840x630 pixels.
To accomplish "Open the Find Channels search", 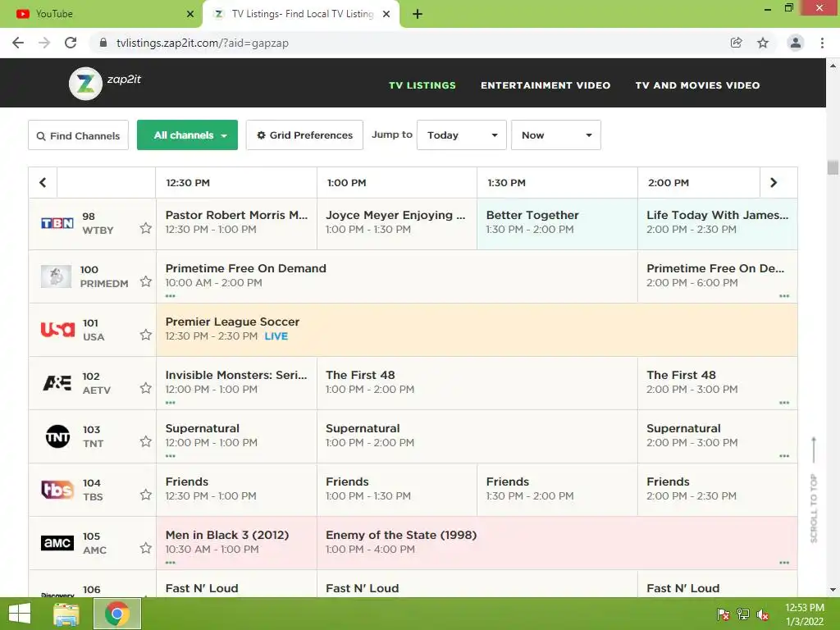I will [x=78, y=135].
